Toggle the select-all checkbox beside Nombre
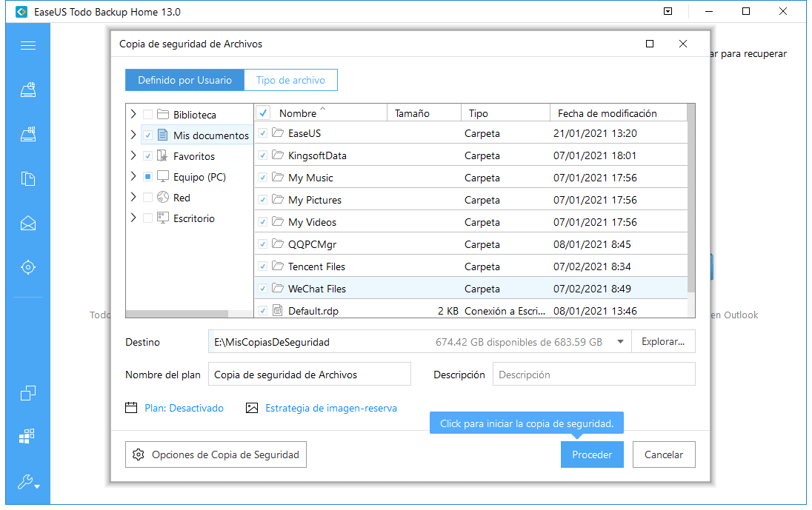812x510 pixels. point(263,113)
